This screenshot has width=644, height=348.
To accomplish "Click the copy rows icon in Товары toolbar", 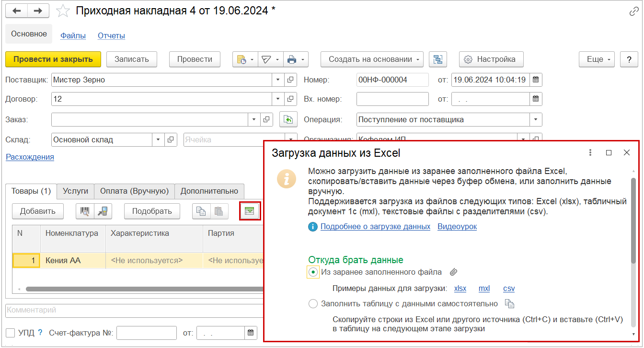I will [x=200, y=211].
